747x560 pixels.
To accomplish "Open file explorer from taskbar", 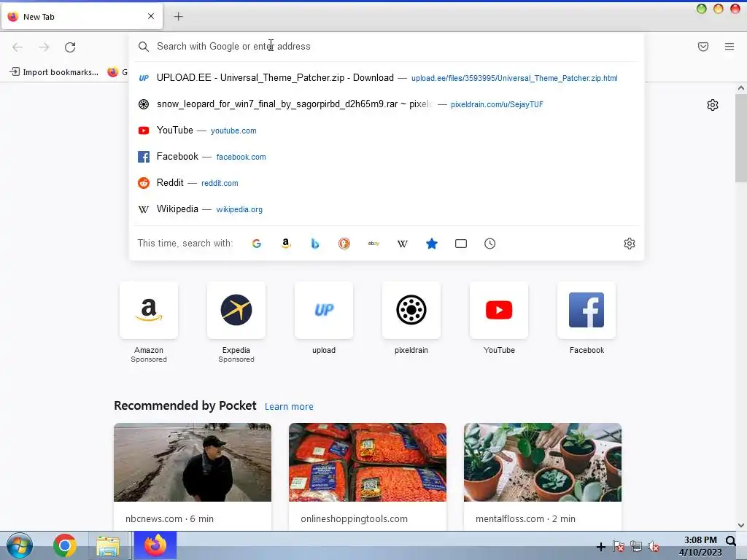I will point(108,545).
